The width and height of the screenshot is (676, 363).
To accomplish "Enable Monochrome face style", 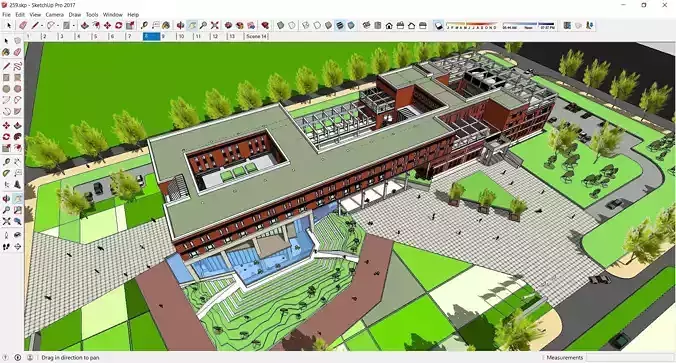I will [x=351, y=25].
